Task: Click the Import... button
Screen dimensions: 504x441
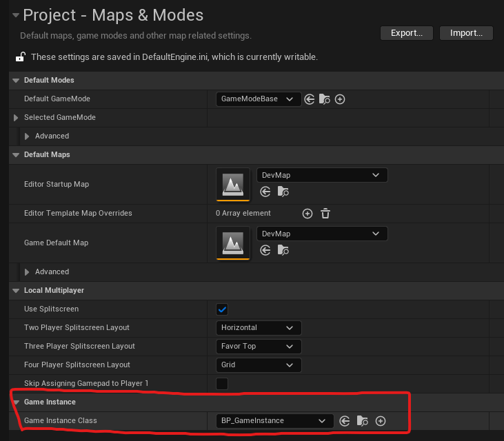Action: pyautogui.click(x=466, y=33)
